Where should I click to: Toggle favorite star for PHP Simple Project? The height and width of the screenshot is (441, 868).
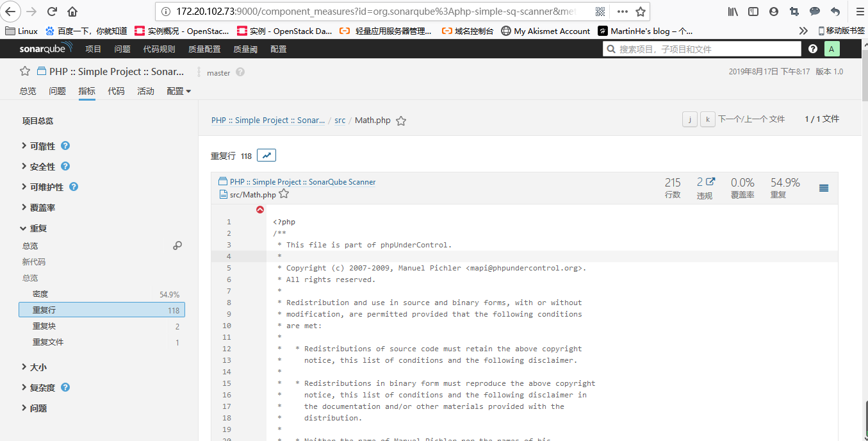[25, 72]
